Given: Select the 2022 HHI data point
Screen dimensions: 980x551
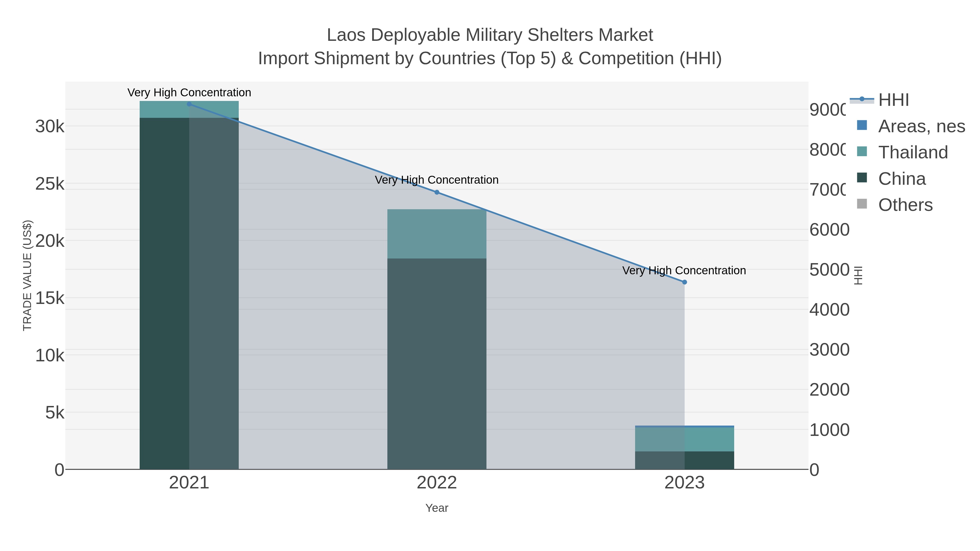Looking at the screenshot, I should [437, 192].
